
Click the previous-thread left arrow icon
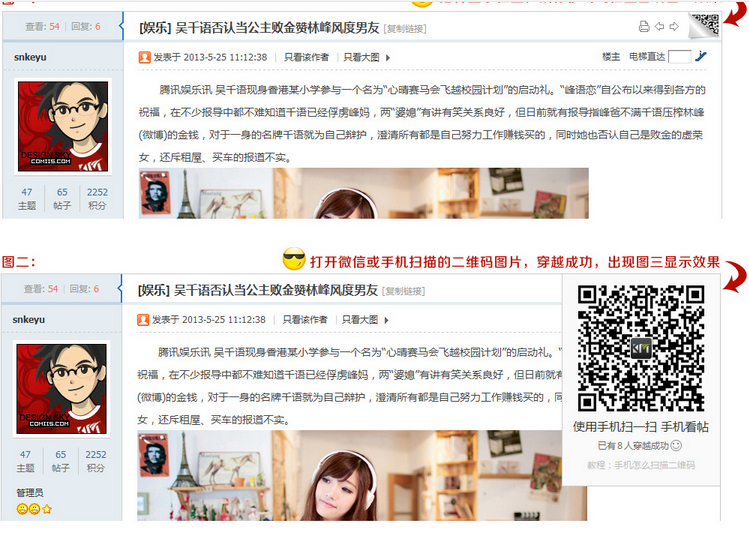659,26
